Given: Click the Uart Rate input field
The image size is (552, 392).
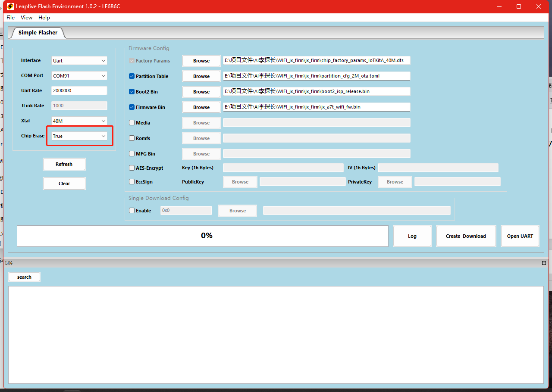Looking at the screenshot, I should tap(79, 91).
